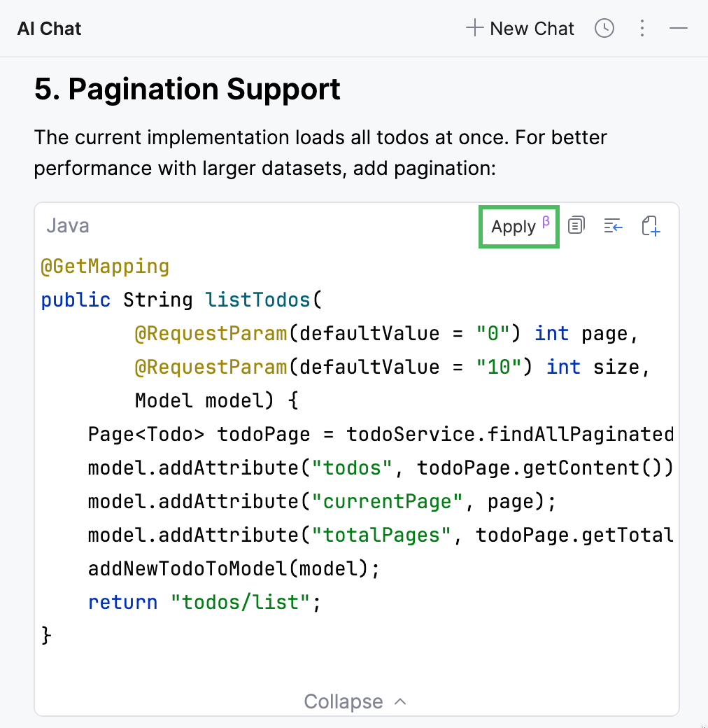Open chat history clock icon
708x728 pixels.
point(604,29)
